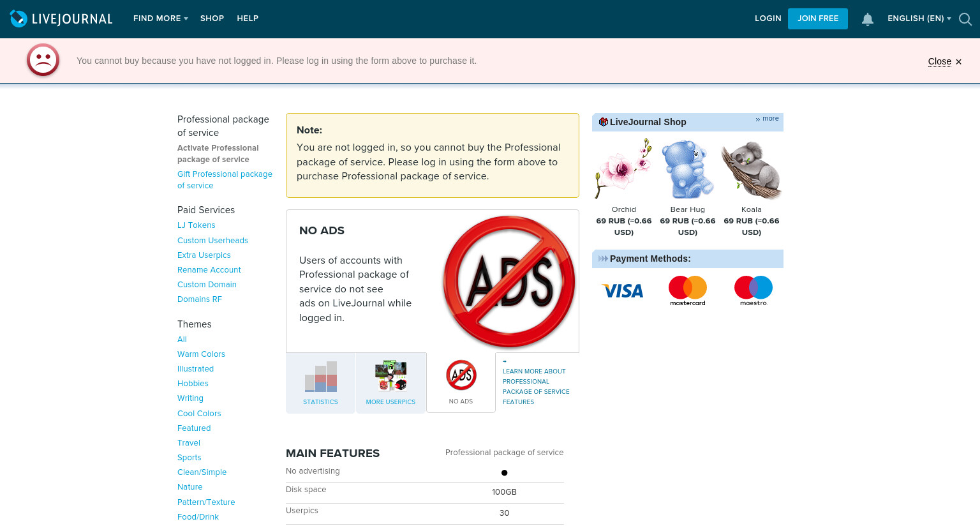The height and width of the screenshot is (526, 980).
Task: Click the Bear Hug gift name
Action: click(687, 209)
